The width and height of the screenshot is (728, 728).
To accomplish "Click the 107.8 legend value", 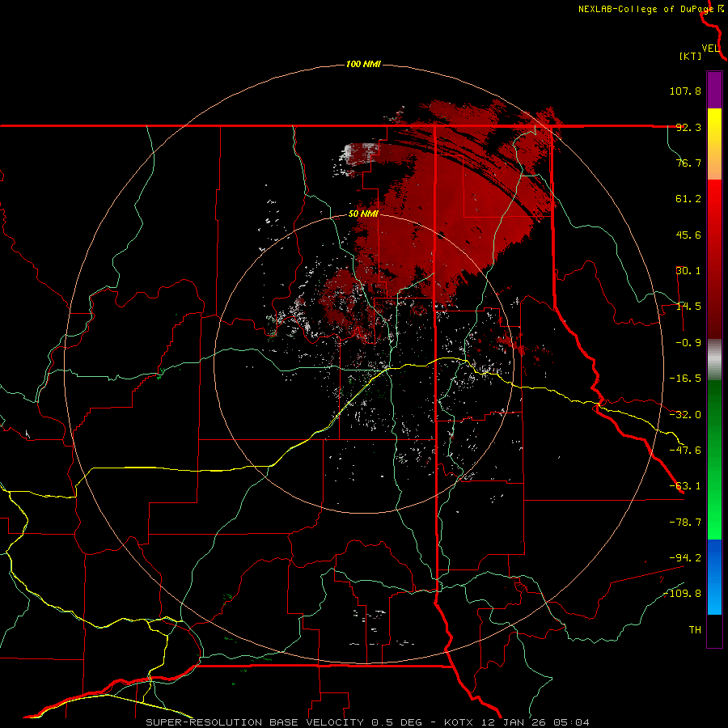I will coord(685,91).
